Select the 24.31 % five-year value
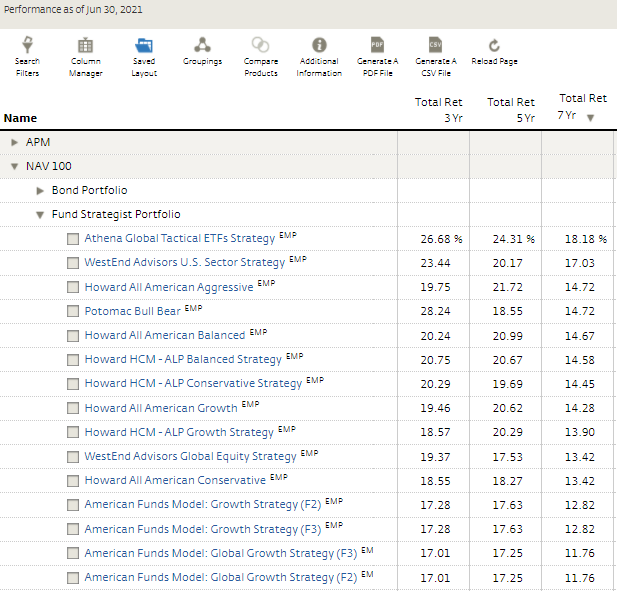The height and width of the screenshot is (591, 617). 514,239
